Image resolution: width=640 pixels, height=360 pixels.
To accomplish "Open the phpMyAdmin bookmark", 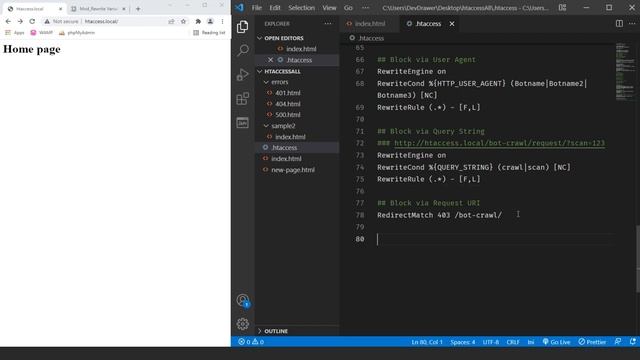I will coord(77,33).
